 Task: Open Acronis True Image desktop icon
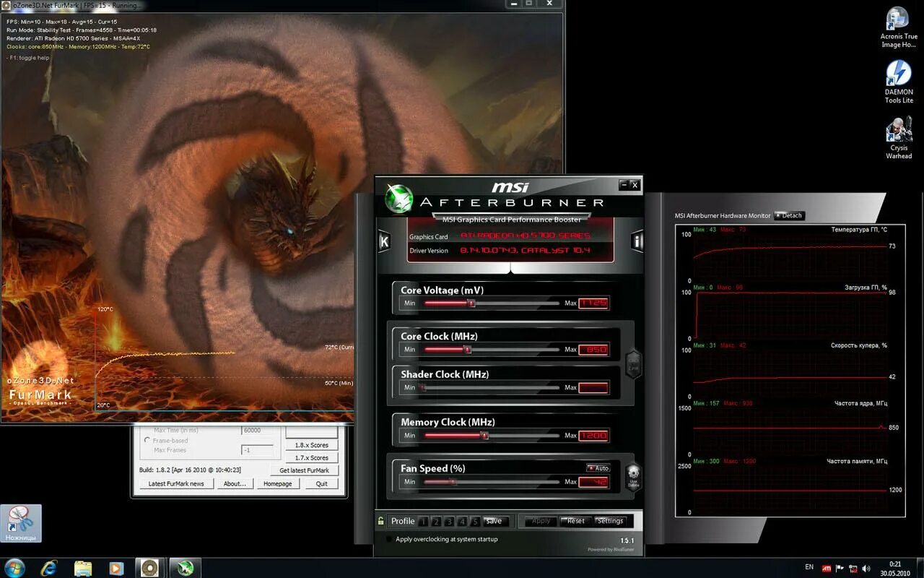[x=899, y=27]
